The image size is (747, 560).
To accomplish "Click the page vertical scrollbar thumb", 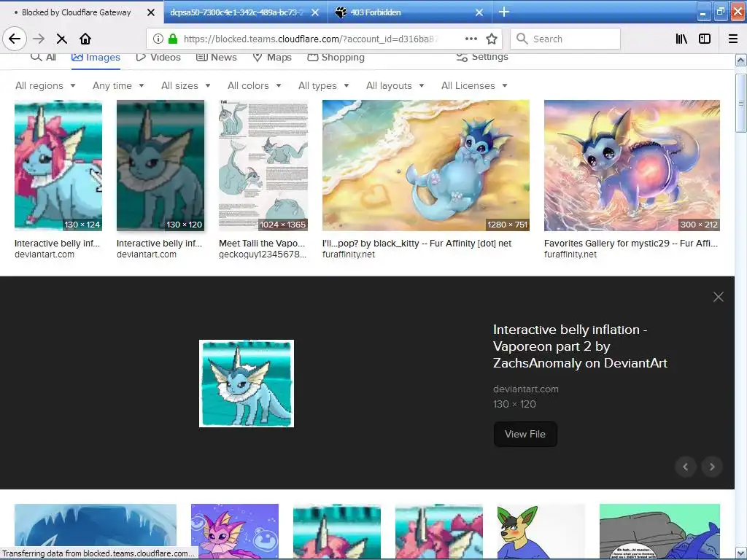I will 741,102.
